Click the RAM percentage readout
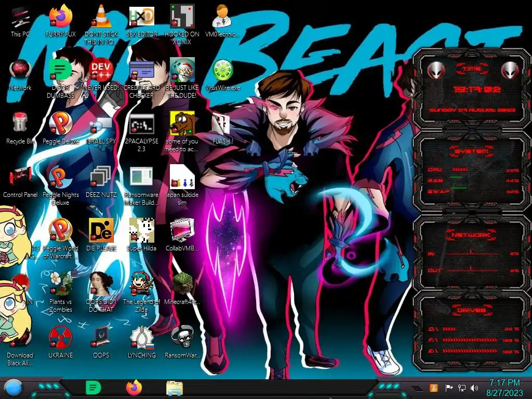532x399 pixels. click(512, 181)
